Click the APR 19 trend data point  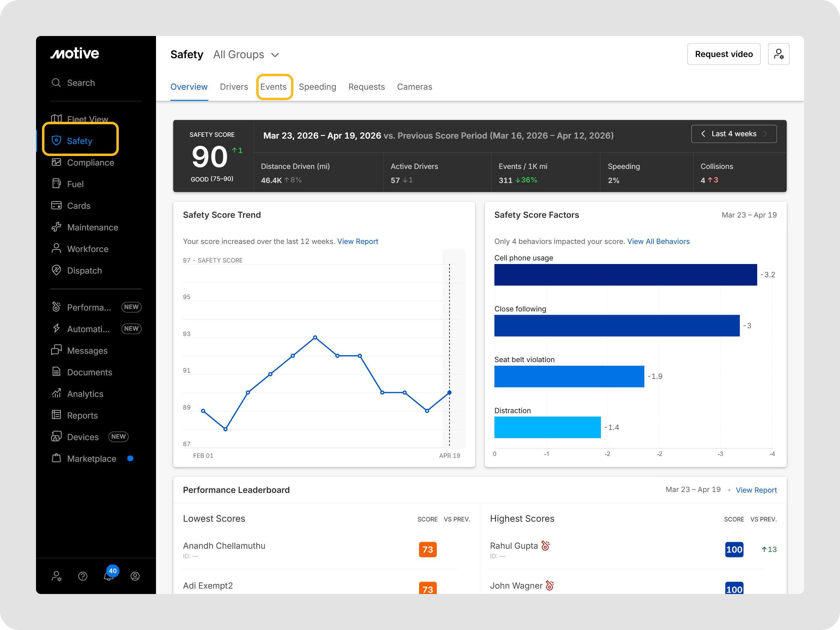pyautogui.click(x=449, y=393)
